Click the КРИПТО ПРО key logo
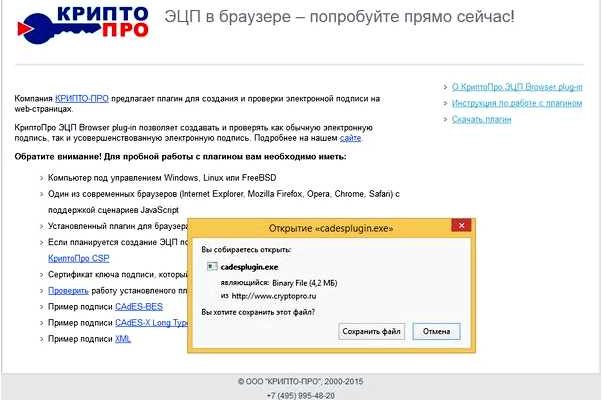 point(83,23)
